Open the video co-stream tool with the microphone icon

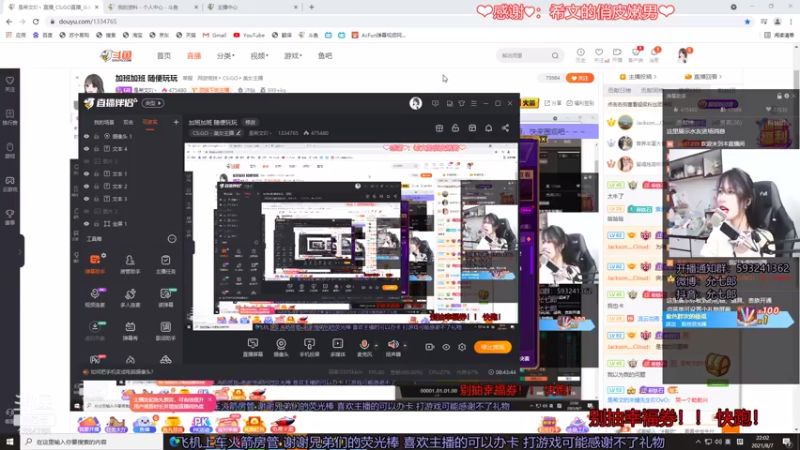pos(95,297)
